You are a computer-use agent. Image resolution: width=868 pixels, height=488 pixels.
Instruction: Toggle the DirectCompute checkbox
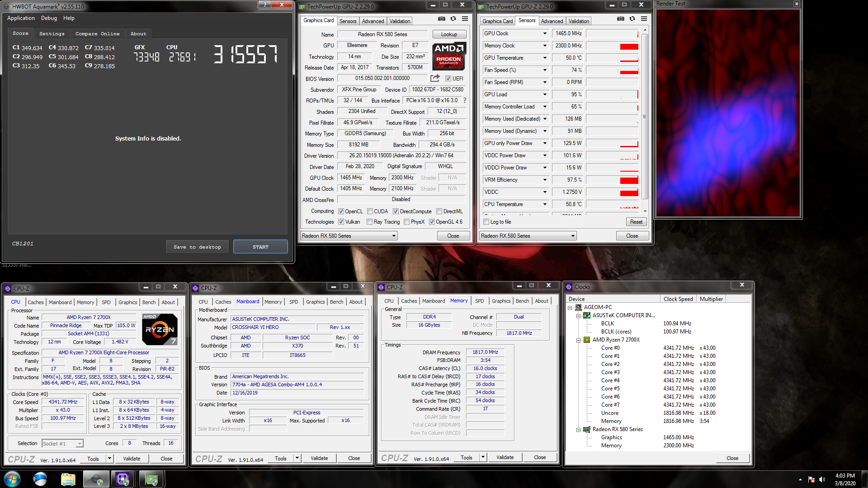396,211
